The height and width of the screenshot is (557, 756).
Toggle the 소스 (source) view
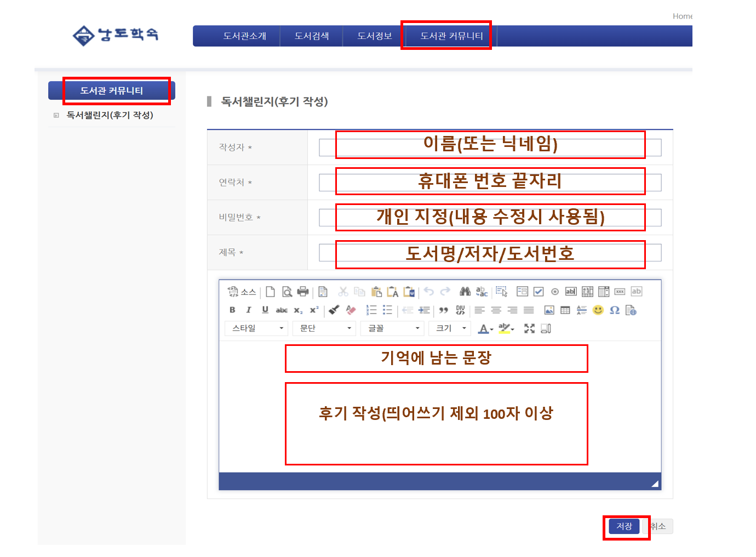coord(242,292)
